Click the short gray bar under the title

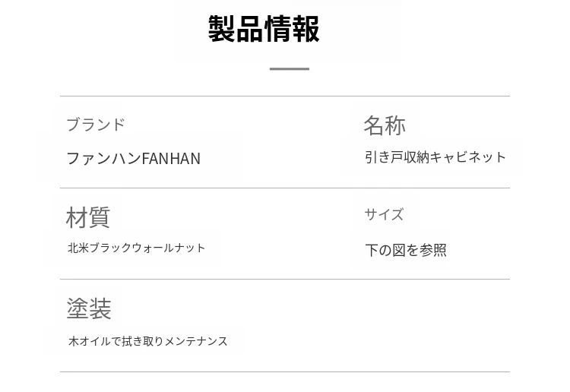289,69
